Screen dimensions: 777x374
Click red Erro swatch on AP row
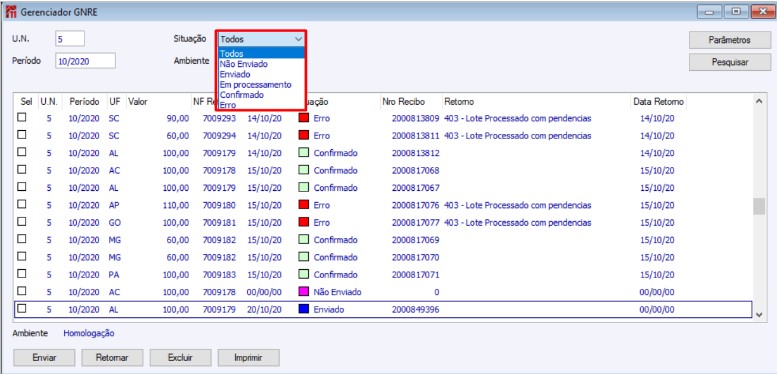304,205
